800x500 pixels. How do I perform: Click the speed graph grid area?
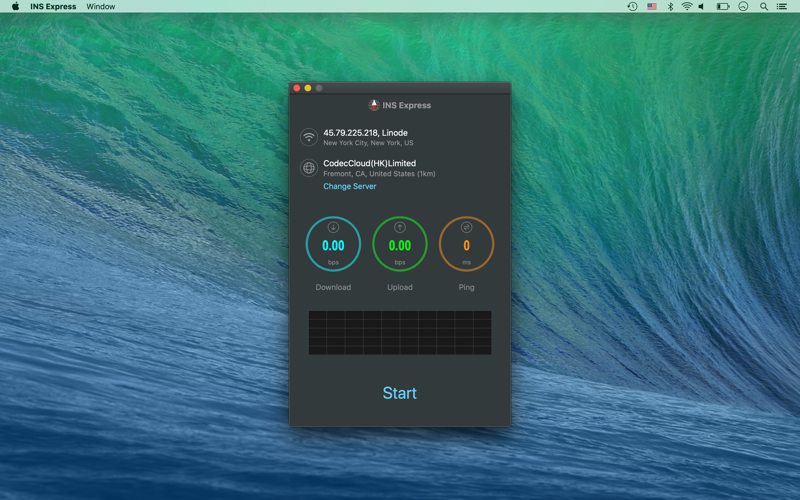[399, 332]
